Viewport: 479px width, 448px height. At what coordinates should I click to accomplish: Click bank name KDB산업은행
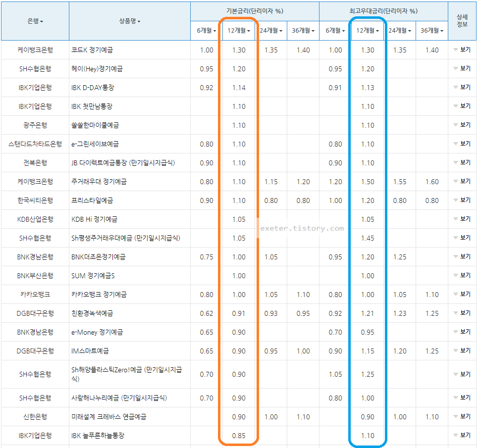[x=35, y=219]
